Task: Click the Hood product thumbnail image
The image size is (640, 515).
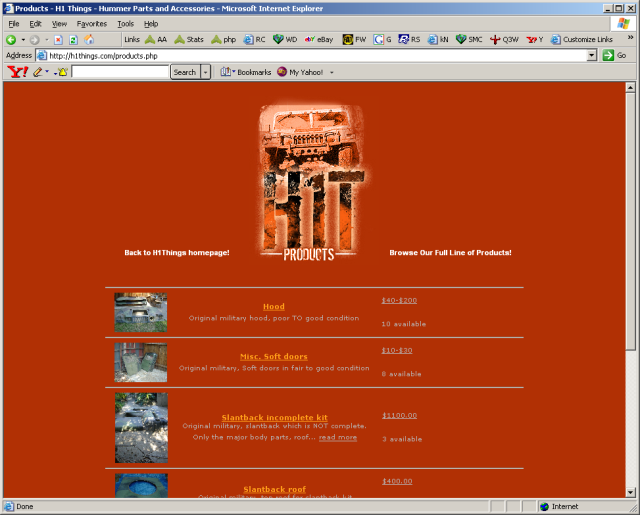Action: (140, 312)
